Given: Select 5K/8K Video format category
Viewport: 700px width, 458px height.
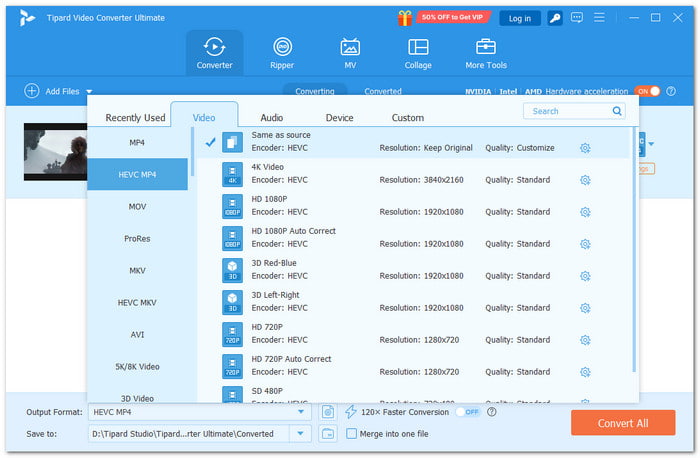Looking at the screenshot, I should [137, 366].
